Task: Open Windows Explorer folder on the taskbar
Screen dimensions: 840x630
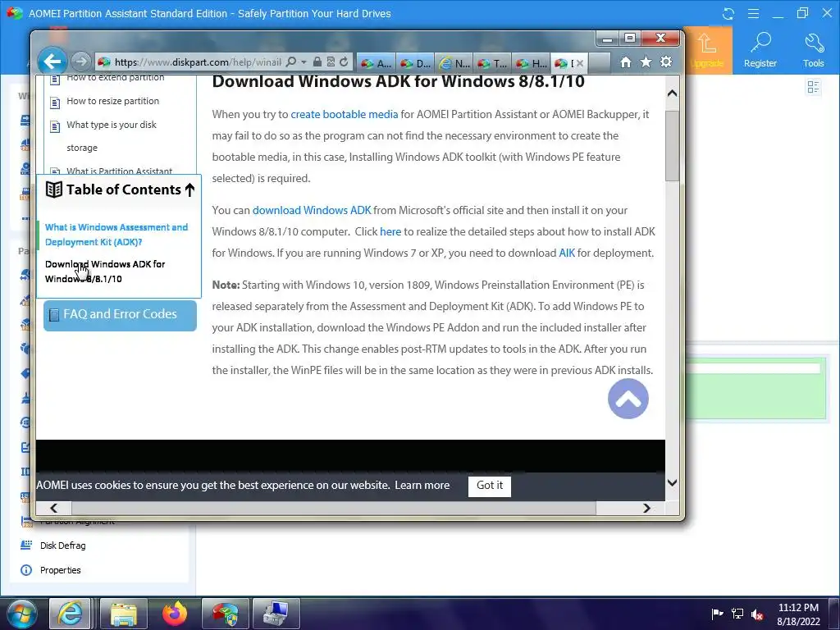Action: (x=124, y=614)
